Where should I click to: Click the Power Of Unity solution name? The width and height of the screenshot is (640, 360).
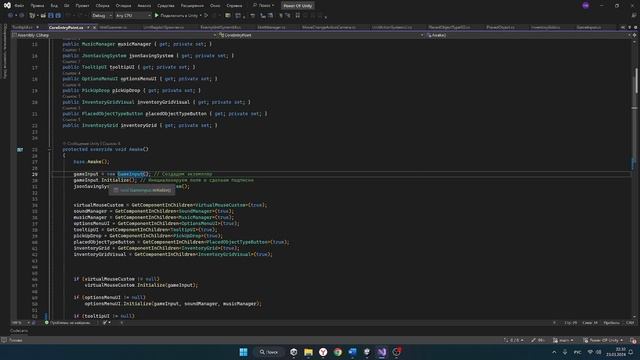click(x=298, y=6)
